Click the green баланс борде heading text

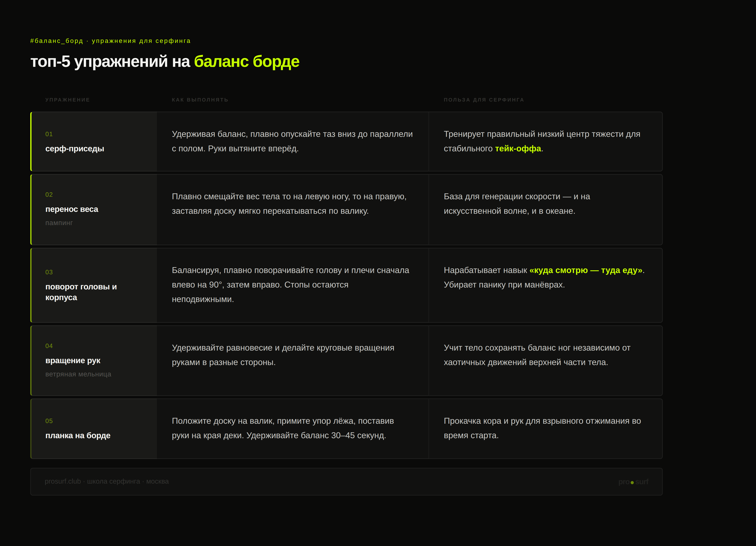coord(247,62)
